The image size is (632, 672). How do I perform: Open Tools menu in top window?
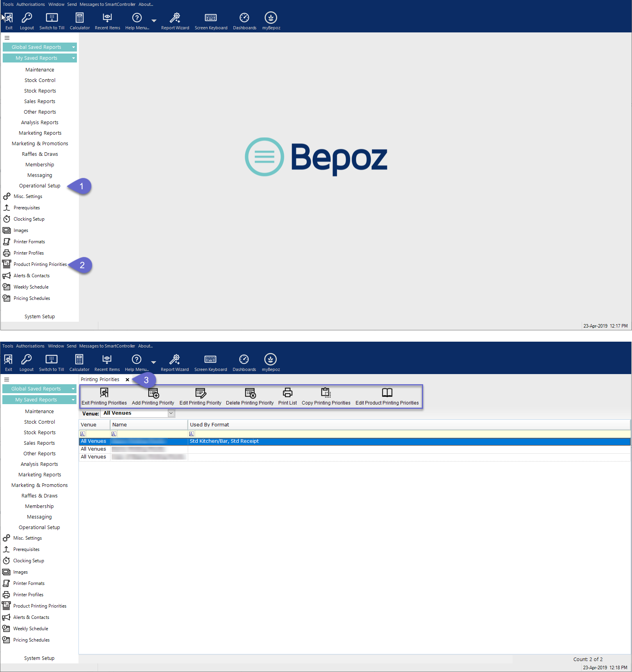click(x=8, y=5)
